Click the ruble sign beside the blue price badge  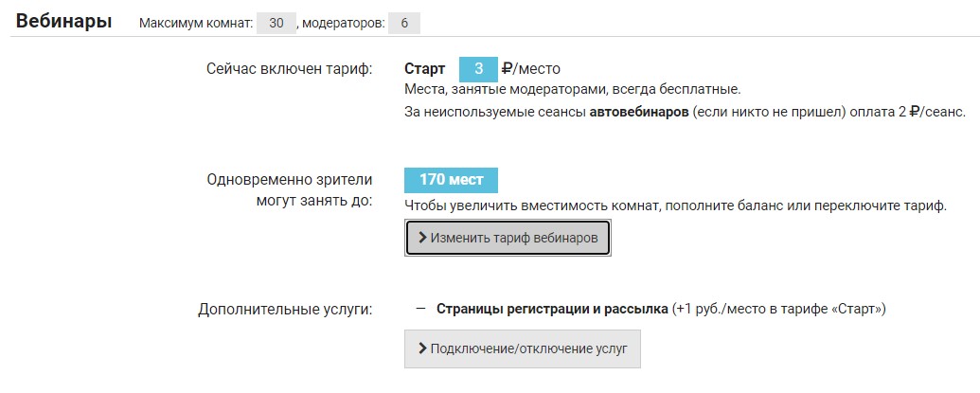(507, 68)
